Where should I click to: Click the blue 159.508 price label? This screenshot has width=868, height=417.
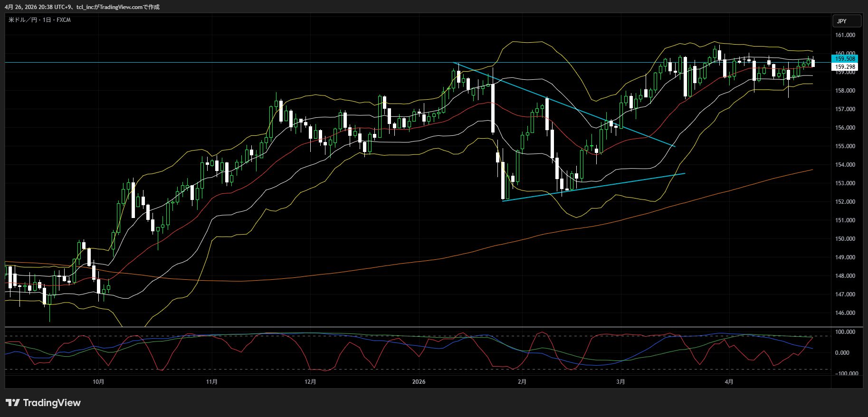pyautogui.click(x=845, y=59)
